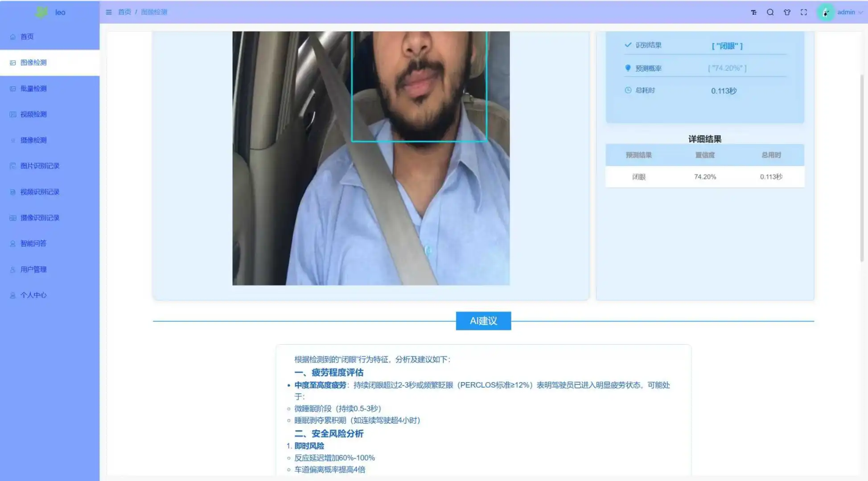Open the 视频检测 video detection sidebar icon

click(12, 114)
